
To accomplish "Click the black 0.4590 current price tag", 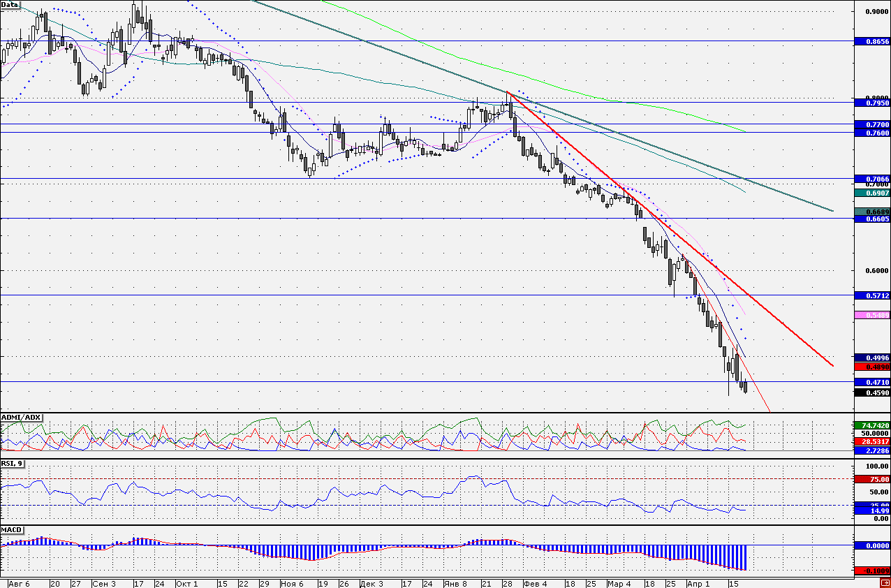I will [x=872, y=392].
